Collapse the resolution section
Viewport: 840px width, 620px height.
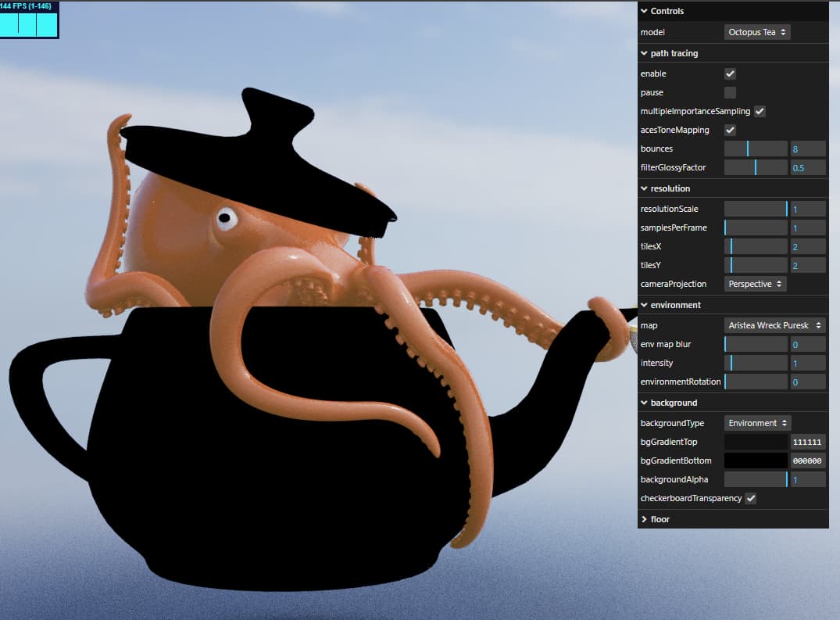733,188
